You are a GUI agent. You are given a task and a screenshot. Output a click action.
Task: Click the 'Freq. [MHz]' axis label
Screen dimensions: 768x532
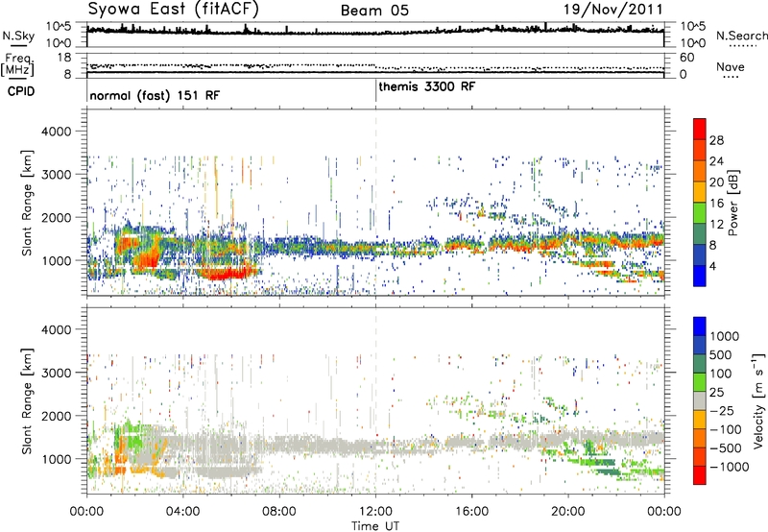click(17, 64)
